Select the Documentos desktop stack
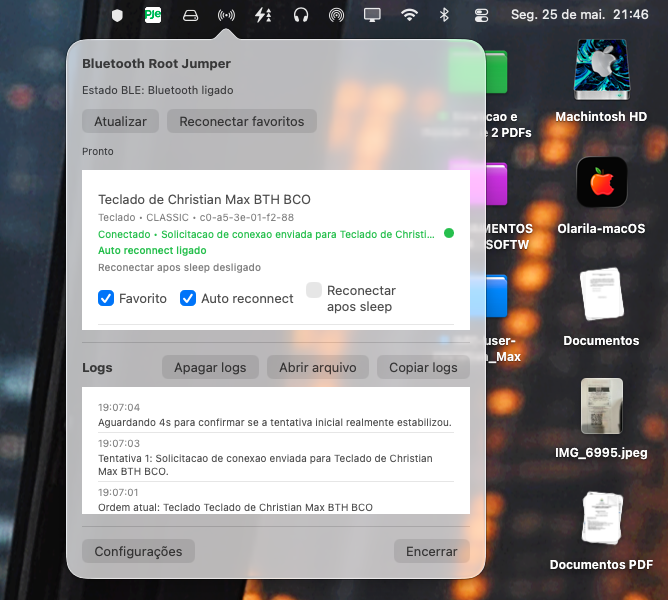The image size is (668, 600). click(601, 307)
